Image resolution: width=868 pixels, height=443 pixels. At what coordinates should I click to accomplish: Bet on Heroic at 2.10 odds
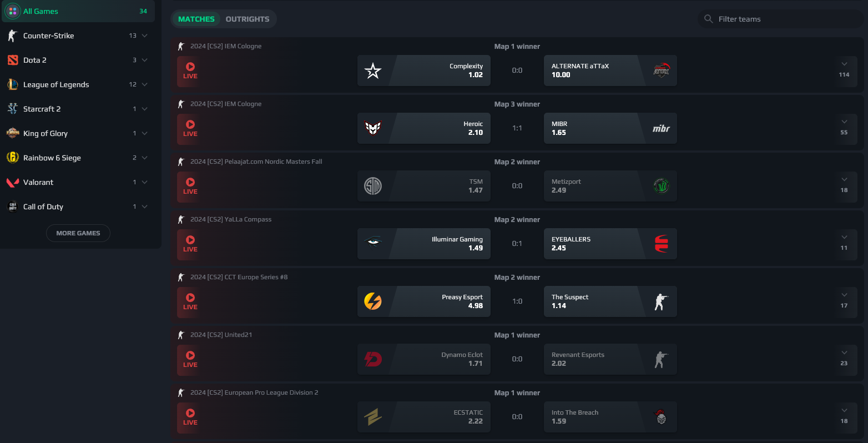[x=440, y=128]
